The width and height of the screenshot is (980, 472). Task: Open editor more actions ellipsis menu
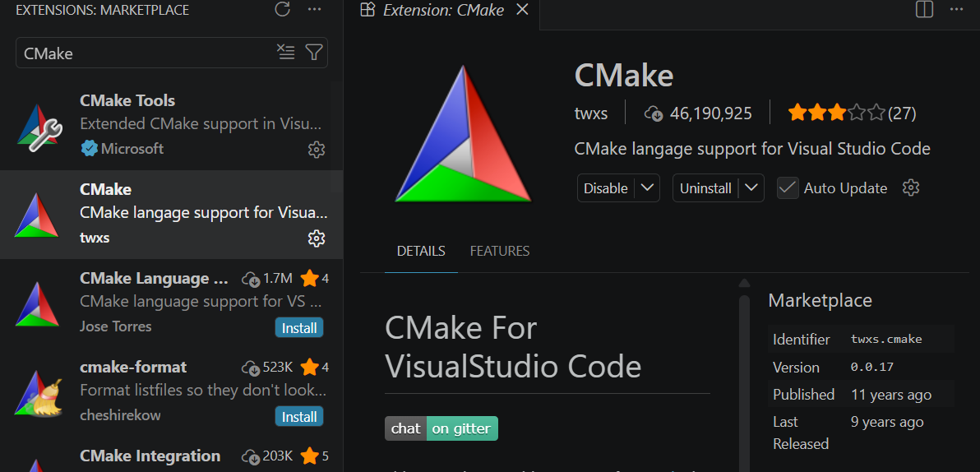(x=956, y=9)
